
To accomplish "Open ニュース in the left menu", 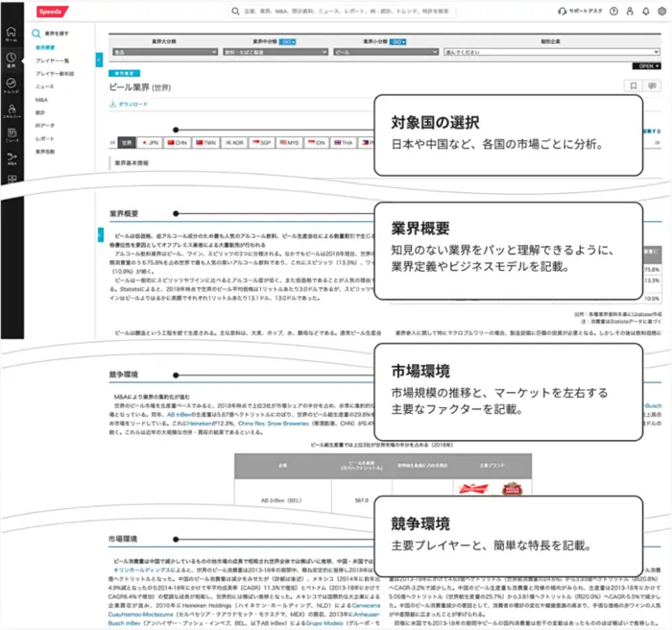I will (x=44, y=86).
